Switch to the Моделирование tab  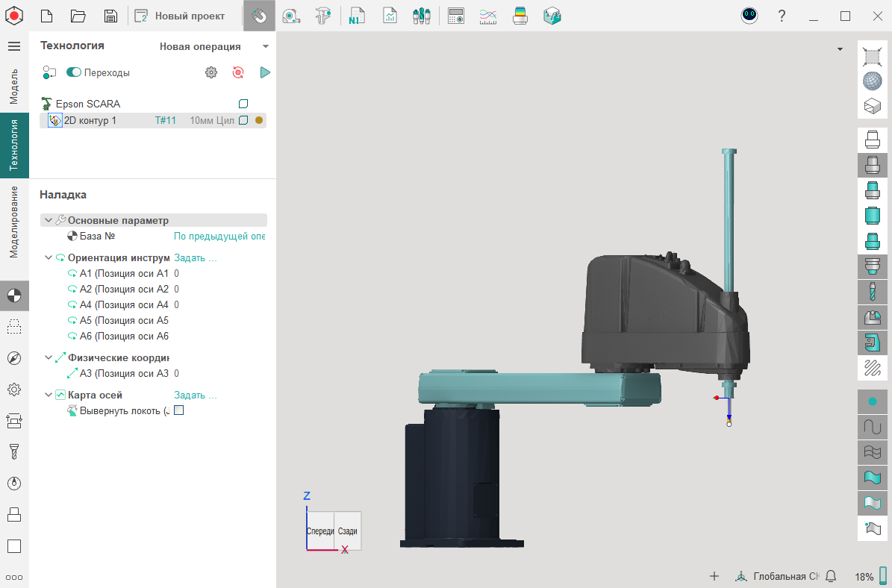13,222
